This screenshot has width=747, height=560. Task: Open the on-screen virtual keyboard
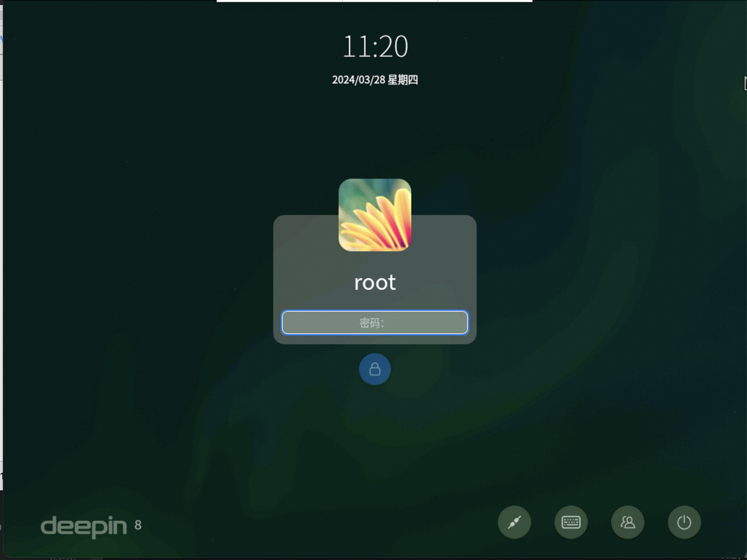pos(571,522)
